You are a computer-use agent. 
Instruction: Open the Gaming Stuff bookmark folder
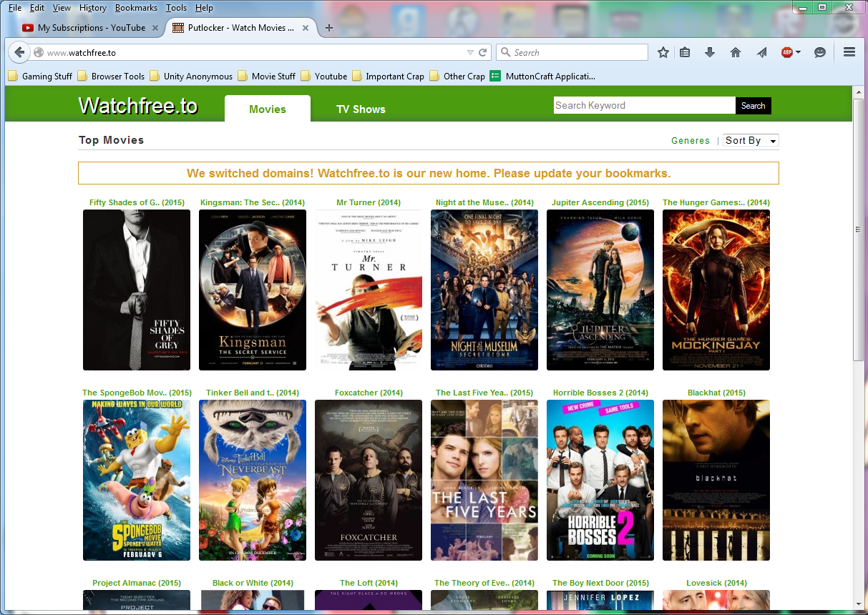40,76
